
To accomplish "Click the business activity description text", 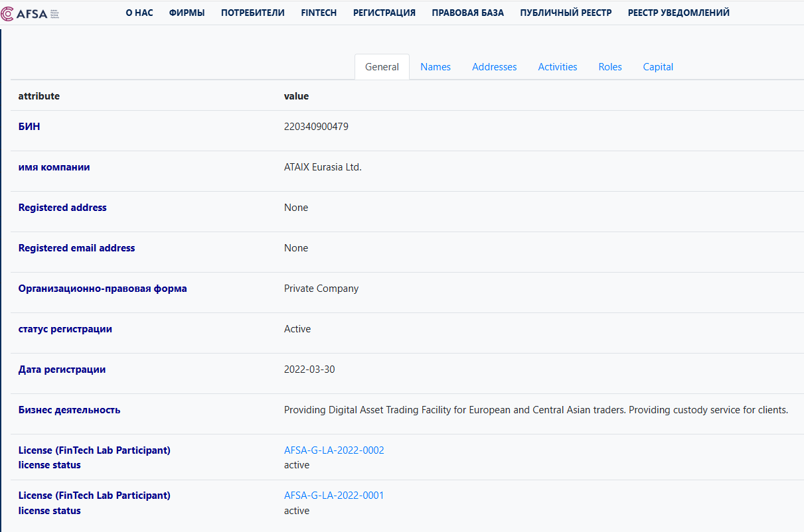I will (x=536, y=410).
